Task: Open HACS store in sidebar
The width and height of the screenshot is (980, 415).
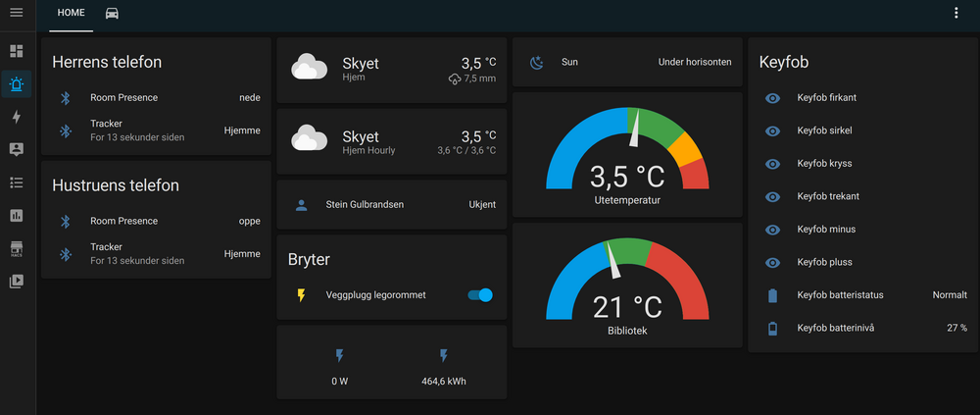Action: click(17, 248)
